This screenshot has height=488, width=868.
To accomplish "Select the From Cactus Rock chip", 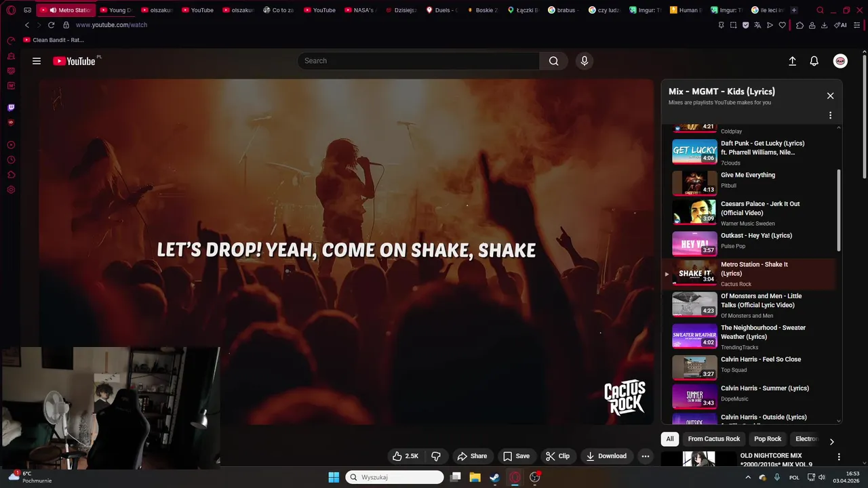I will 713,439.
